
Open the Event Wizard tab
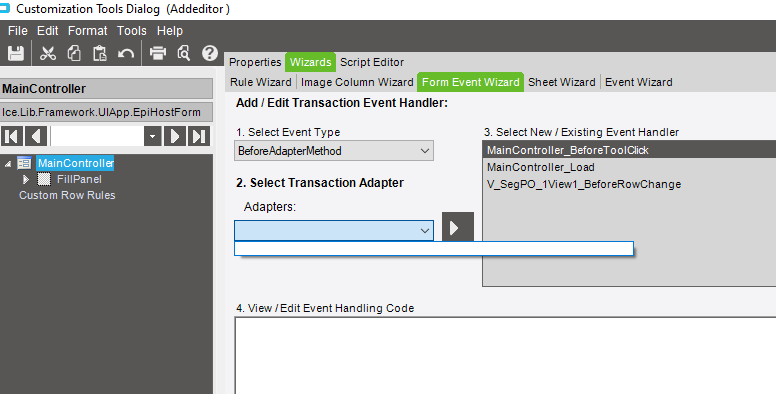638,82
